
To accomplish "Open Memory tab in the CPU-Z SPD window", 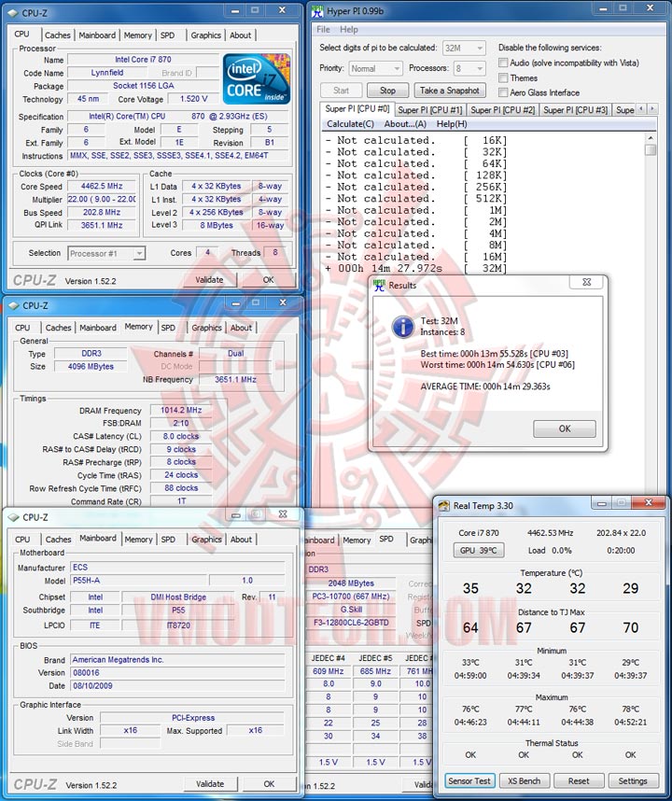I will 357,540.
